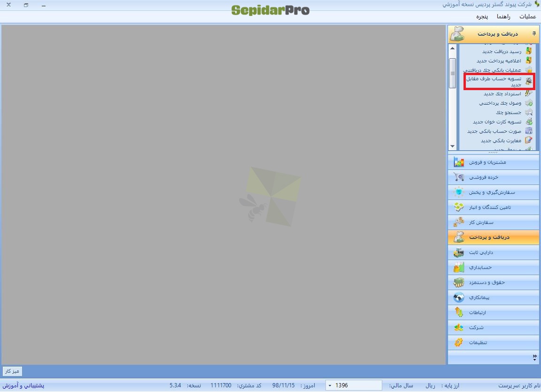Open the راهنما menu
541x392 pixels.
click(x=503, y=16)
